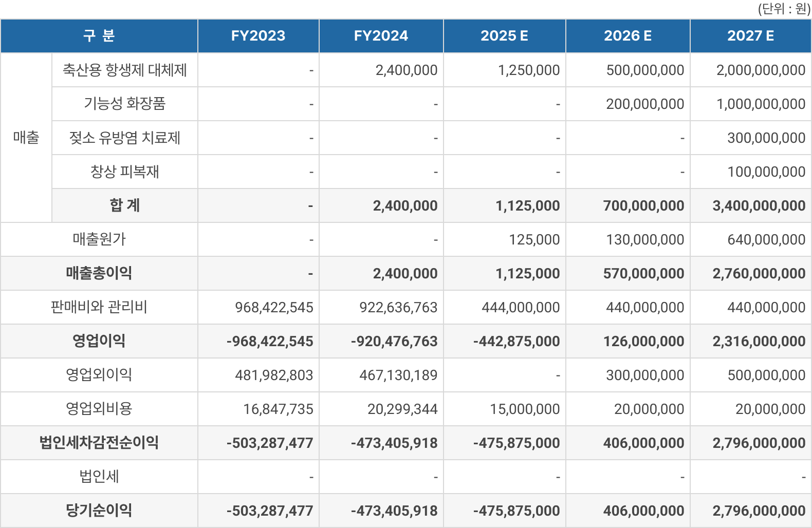Select the 당기순이익 row label
This screenshot has height=528, width=812.
(x=99, y=511)
